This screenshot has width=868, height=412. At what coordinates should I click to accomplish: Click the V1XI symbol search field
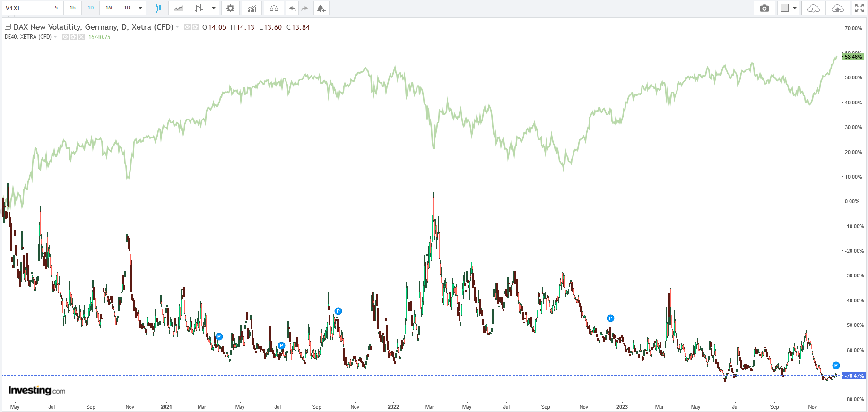[x=25, y=8]
